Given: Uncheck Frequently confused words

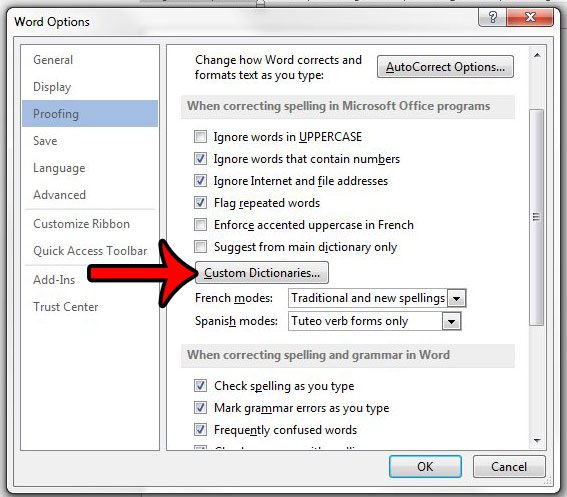Looking at the screenshot, I should pos(200,430).
